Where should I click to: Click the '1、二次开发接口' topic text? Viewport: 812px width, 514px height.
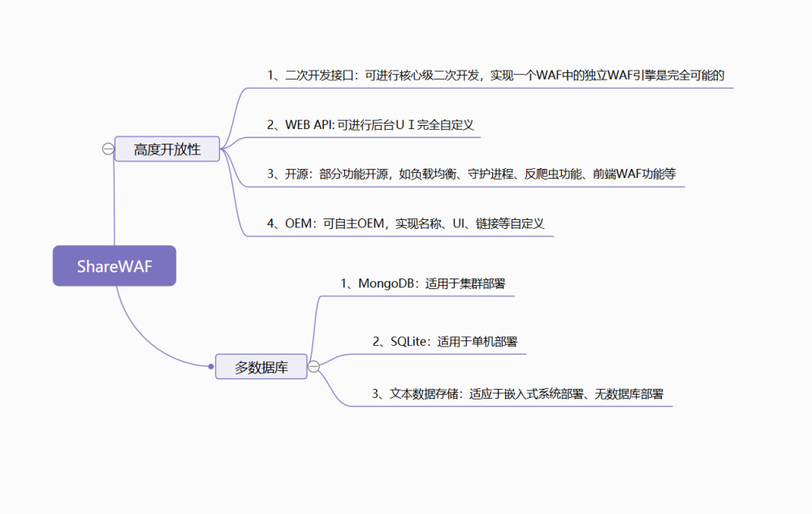click(x=495, y=76)
